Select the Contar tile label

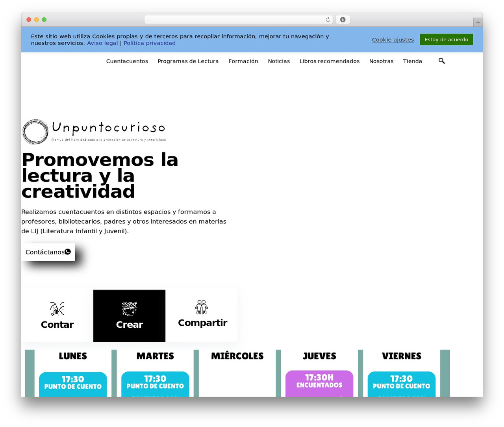(x=57, y=325)
